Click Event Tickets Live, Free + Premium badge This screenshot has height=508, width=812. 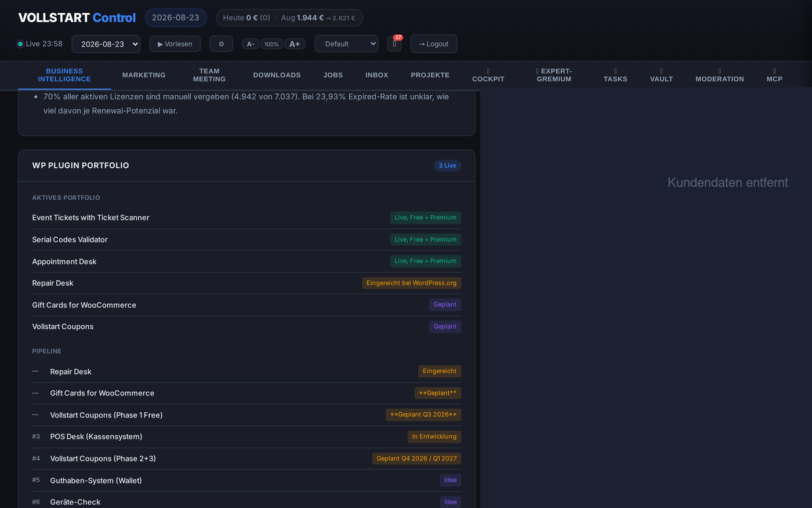click(426, 218)
